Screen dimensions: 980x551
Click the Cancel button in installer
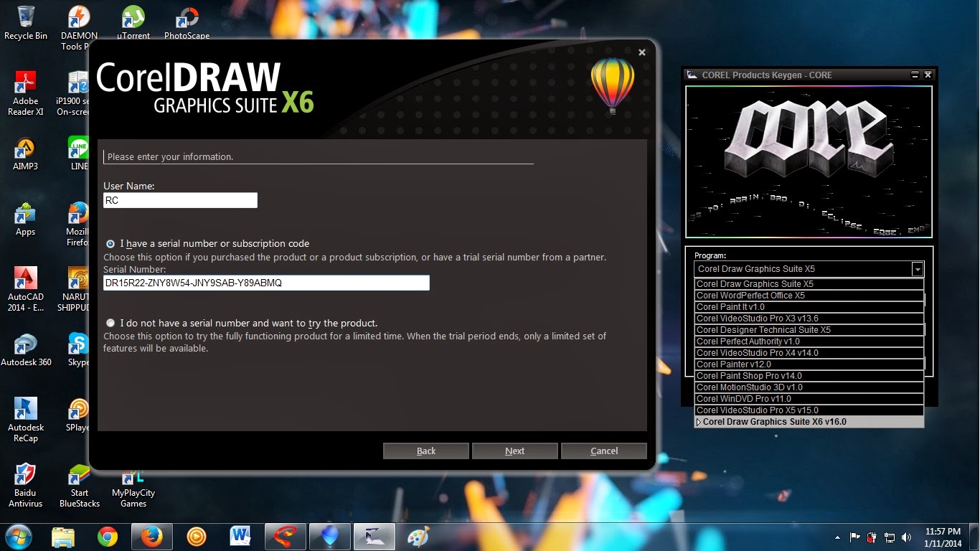(x=604, y=451)
